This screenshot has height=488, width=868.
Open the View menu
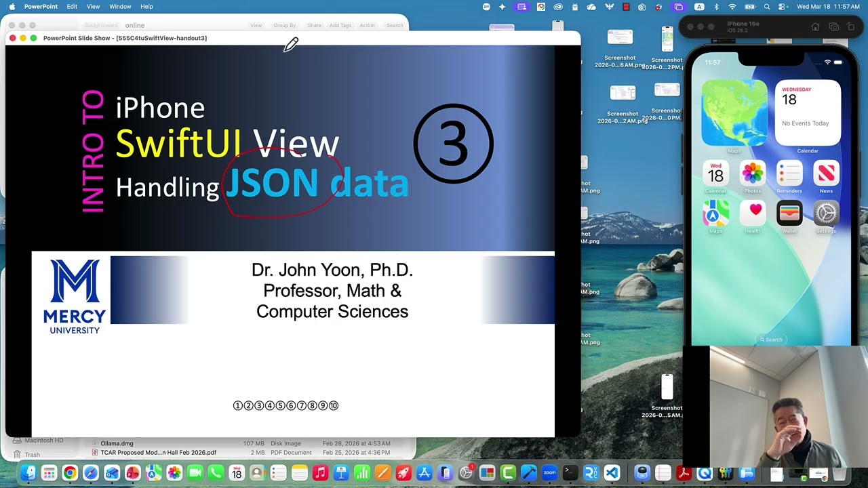pos(93,6)
